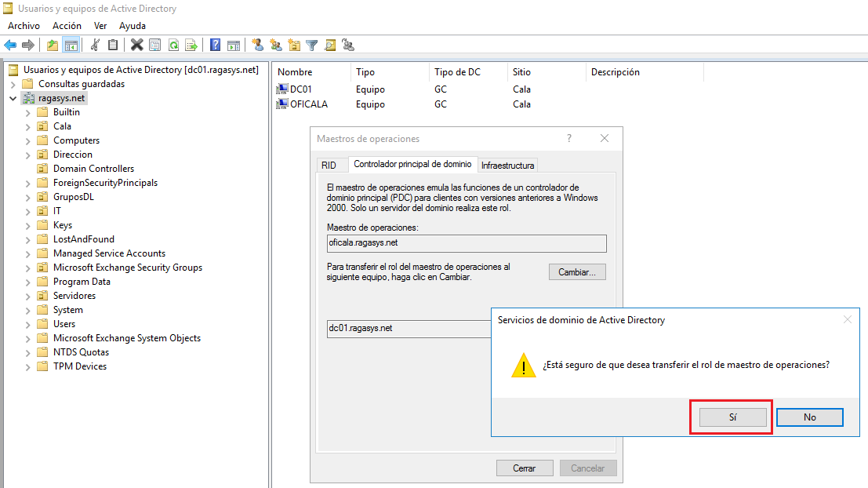The image size is (868, 488).
Task: Click the DC01 computer icon
Action: tap(282, 89)
